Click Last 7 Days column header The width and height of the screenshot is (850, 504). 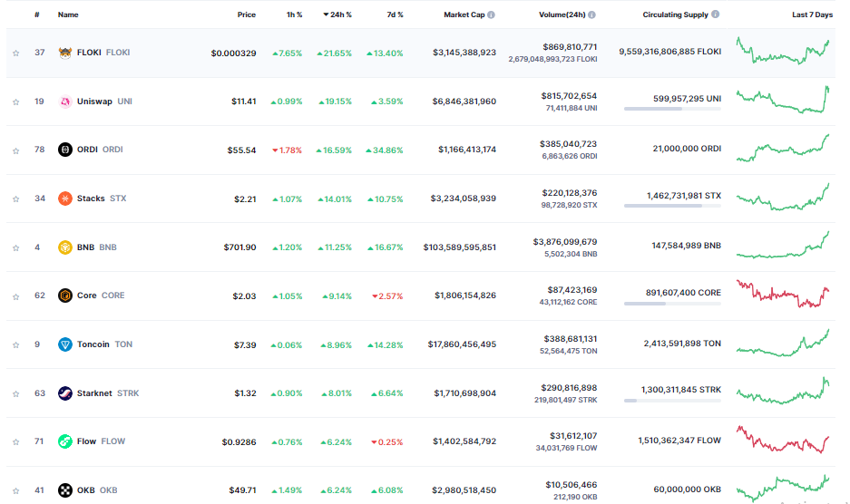coord(812,15)
